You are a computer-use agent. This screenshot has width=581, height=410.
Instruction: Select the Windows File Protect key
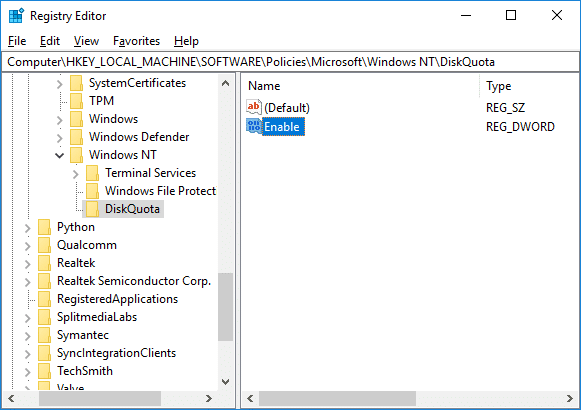160,191
